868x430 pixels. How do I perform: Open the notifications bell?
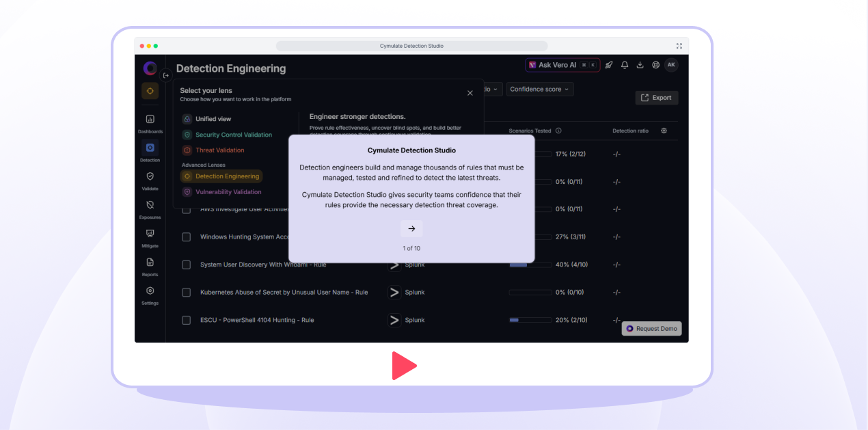coord(625,65)
